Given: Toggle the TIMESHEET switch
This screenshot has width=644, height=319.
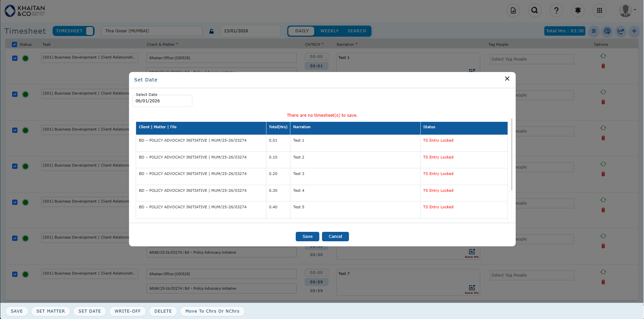Looking at the screenshot, I should 90,31.
